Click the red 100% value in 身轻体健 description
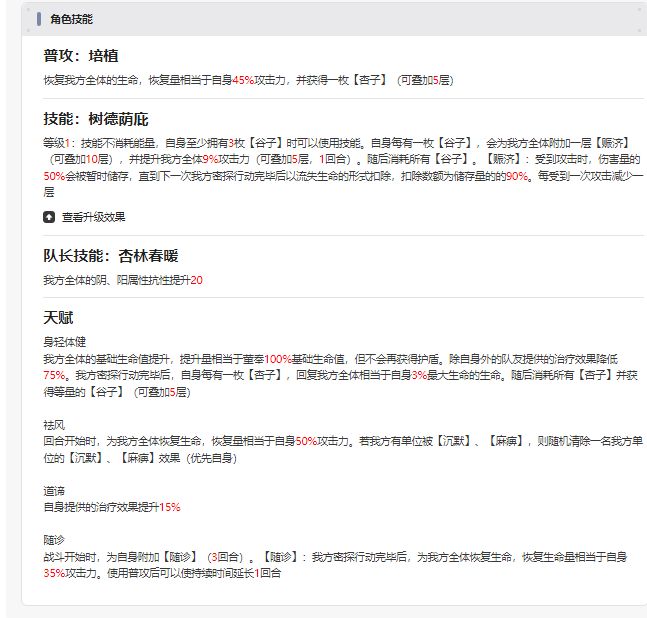 point(278,359)
